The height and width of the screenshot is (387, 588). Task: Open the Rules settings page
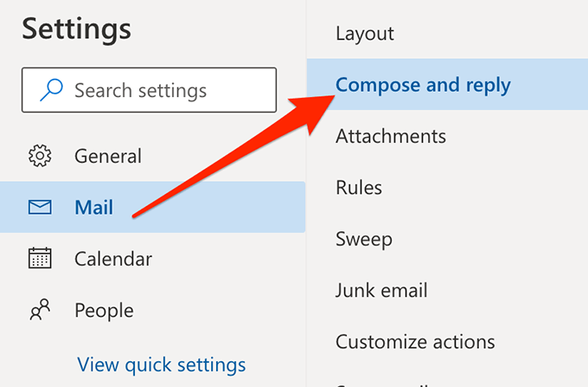point(359,187)
